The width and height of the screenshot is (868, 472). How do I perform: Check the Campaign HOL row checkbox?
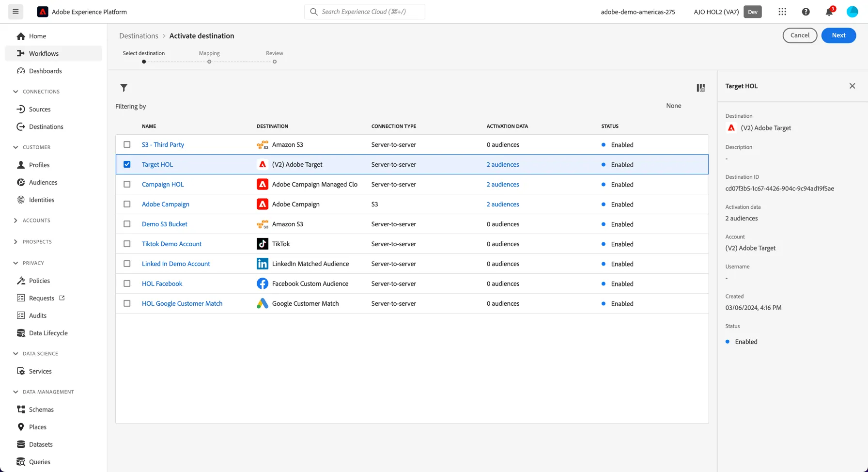tap(127, 184)
